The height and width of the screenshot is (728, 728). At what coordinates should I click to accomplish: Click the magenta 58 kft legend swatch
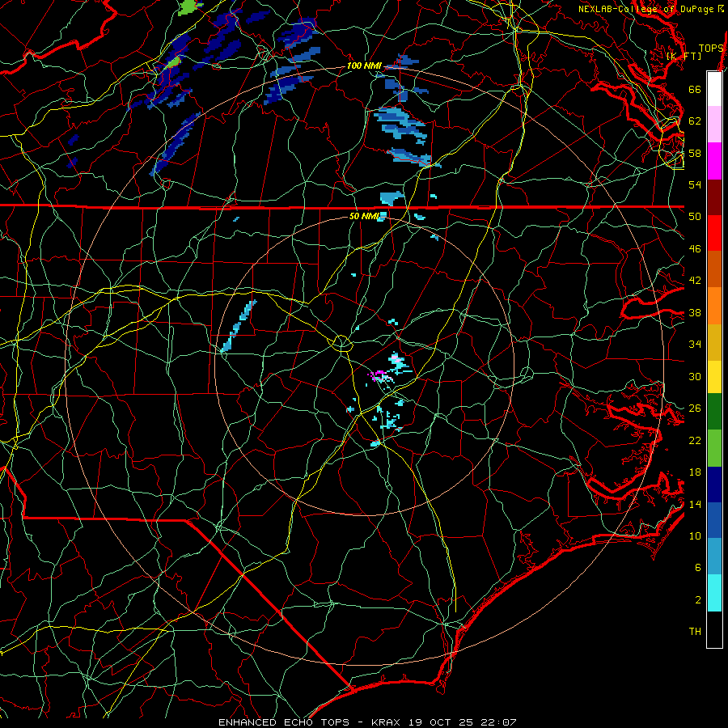pyautogui.click(x=714, y=161)
